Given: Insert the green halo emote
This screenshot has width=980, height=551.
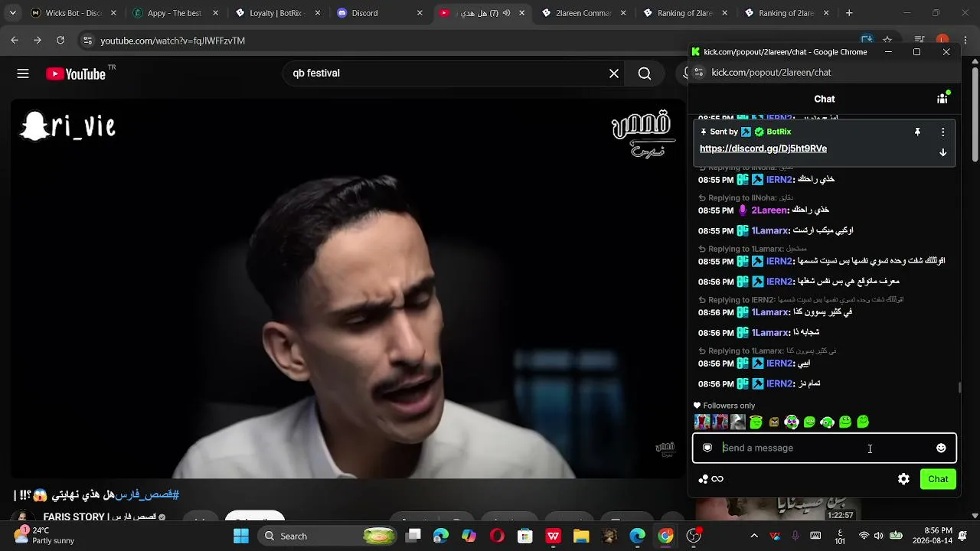Looking at the screenshot, I should [756, 422].
